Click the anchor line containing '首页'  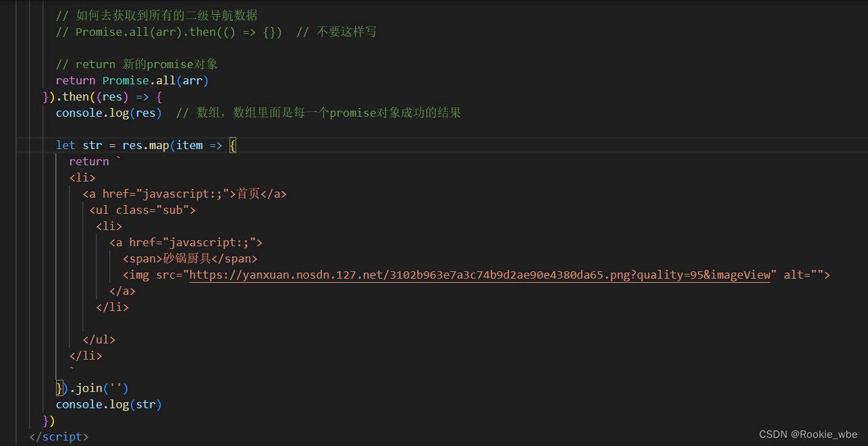tap(185, 194)
